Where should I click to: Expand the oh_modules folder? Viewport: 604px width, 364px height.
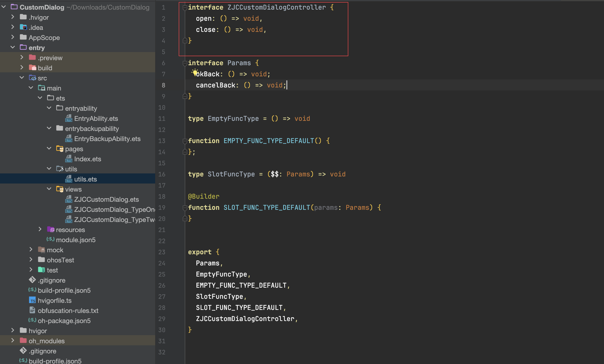tap(13, 341)
